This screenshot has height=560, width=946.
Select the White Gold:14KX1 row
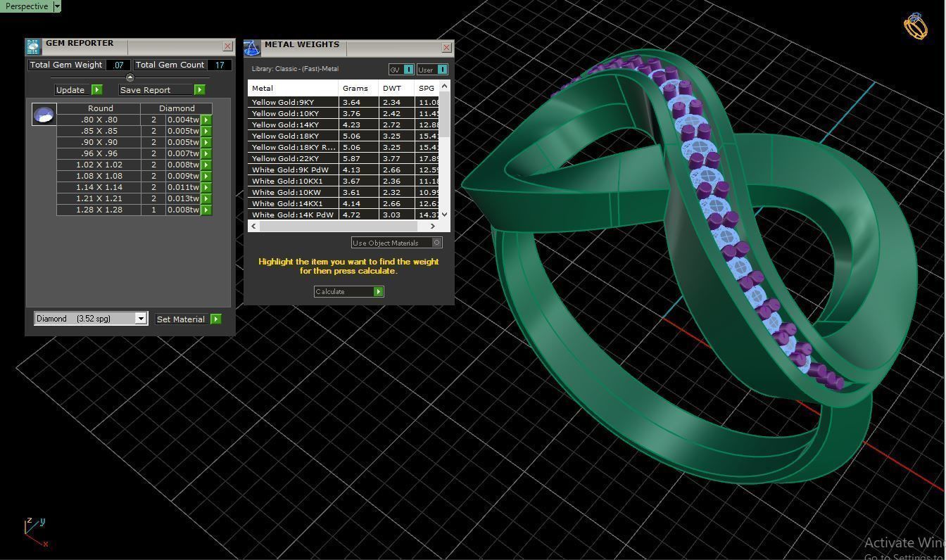click(343, 204)
